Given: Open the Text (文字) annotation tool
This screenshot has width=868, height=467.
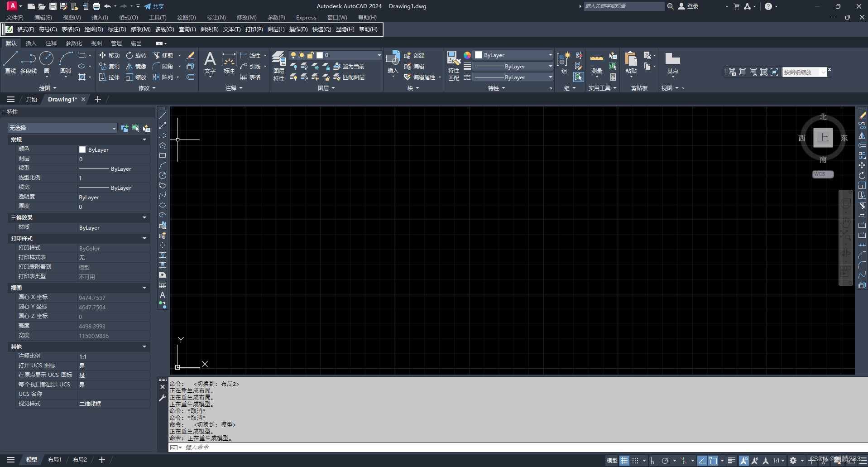Looking at the screenshot, I should click(x=210, y=63).
